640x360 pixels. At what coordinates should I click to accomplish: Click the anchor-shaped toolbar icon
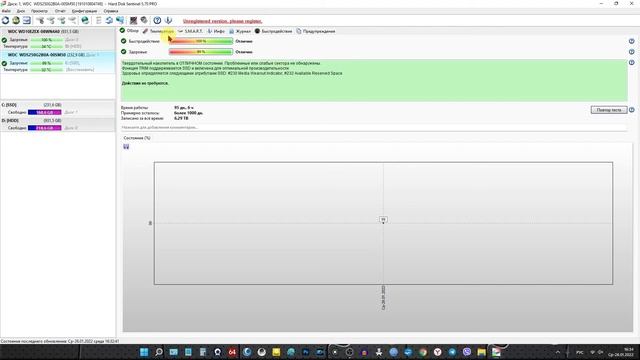click(x=168, y=20)
